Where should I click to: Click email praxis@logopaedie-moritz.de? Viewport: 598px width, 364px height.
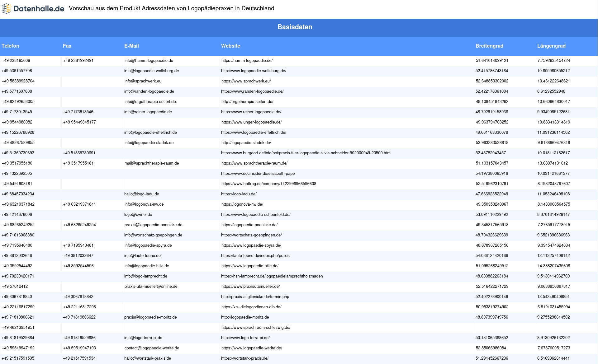pyautogui.click(x=150, y=317)
